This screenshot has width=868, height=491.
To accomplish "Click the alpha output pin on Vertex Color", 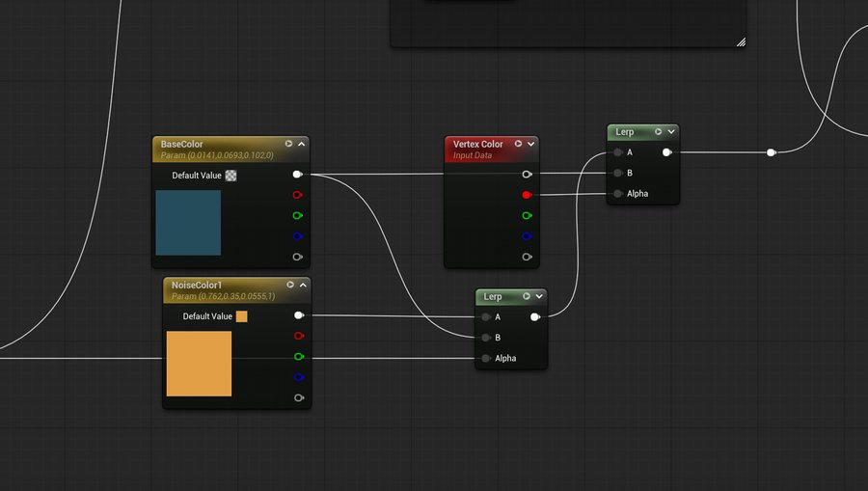I will click(526, 257).
